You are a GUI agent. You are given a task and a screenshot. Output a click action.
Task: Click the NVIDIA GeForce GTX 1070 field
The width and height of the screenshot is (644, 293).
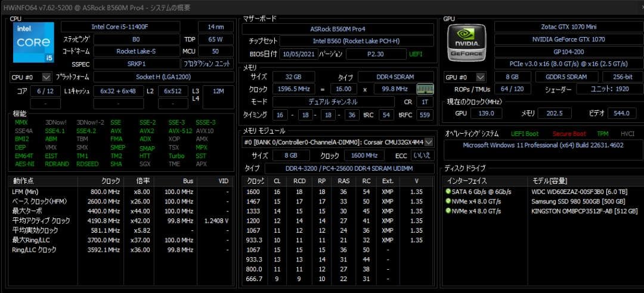pyautogui.click(x=569, y=39)
